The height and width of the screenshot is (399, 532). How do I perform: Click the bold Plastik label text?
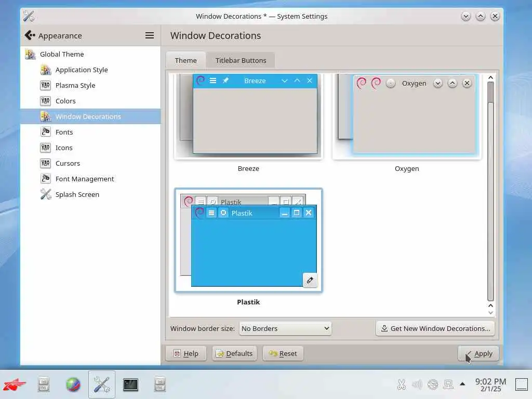tap(248, 302)
